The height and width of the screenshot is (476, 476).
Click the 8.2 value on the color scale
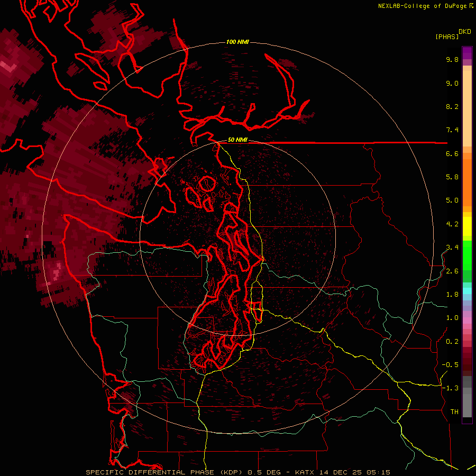click(452, 106)
